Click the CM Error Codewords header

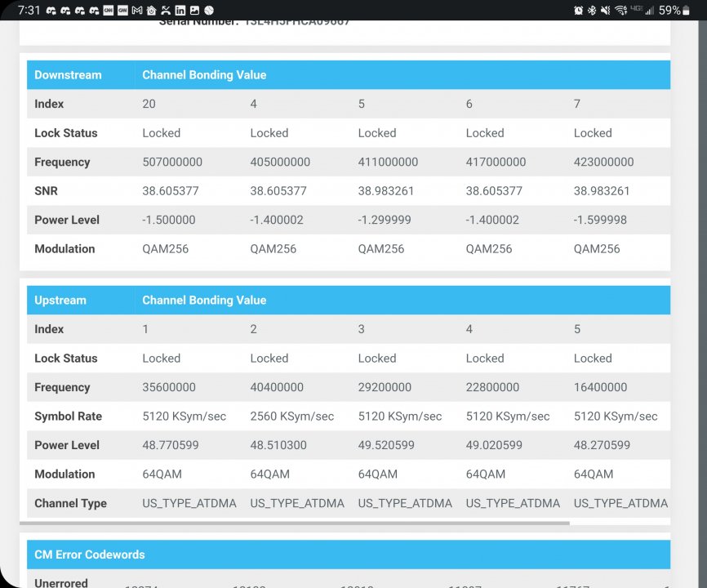pos(89,555)
